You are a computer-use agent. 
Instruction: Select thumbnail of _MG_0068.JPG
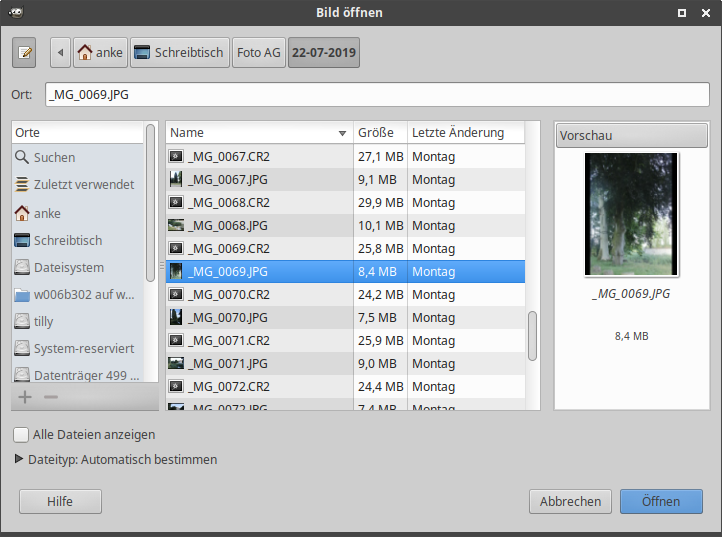(x=176, y=225)
